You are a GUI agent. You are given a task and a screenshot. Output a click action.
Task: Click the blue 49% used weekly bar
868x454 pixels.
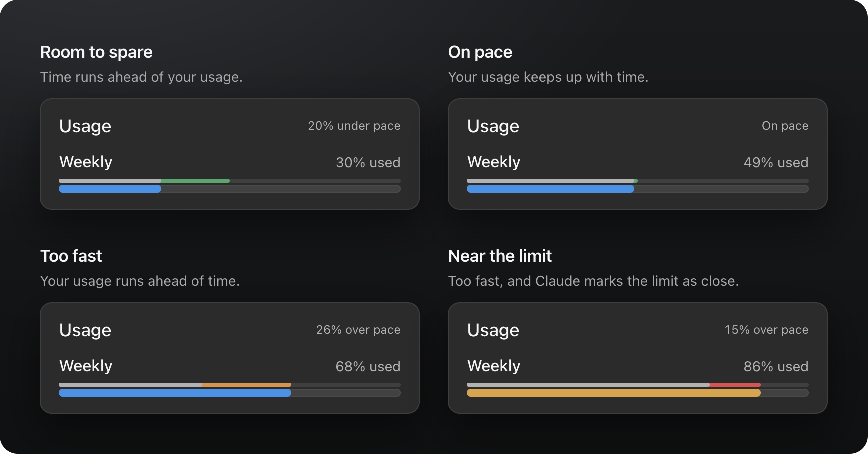[550, 189]
